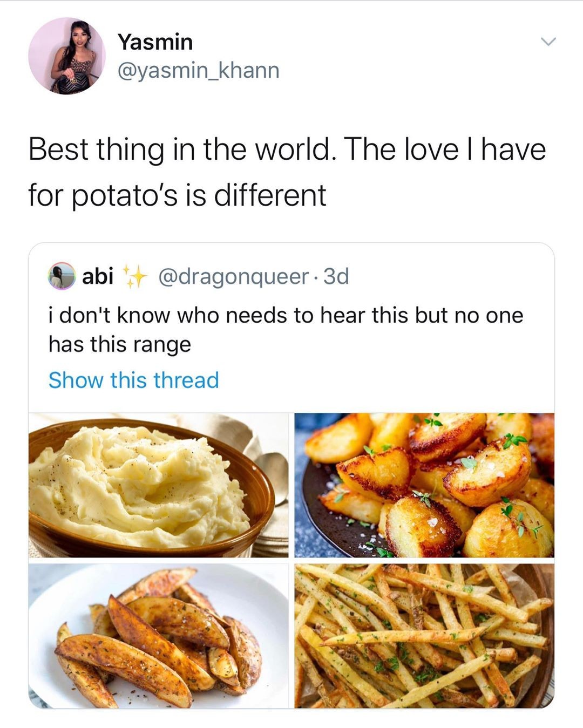
Task: Click the 3d timestamp on quoted tweet
Action: tap(336, 276)
